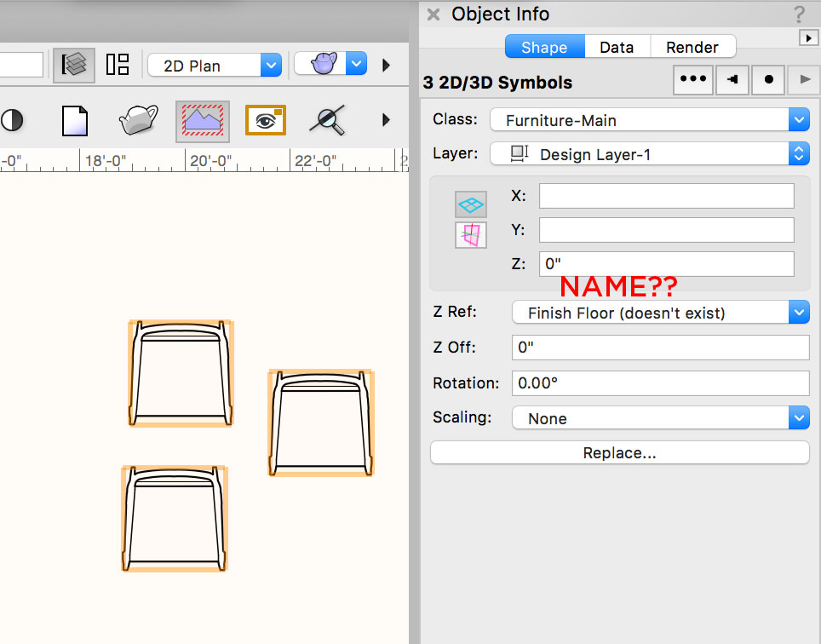
Task: Switch to the Render tab
Action: pos(692,47)
